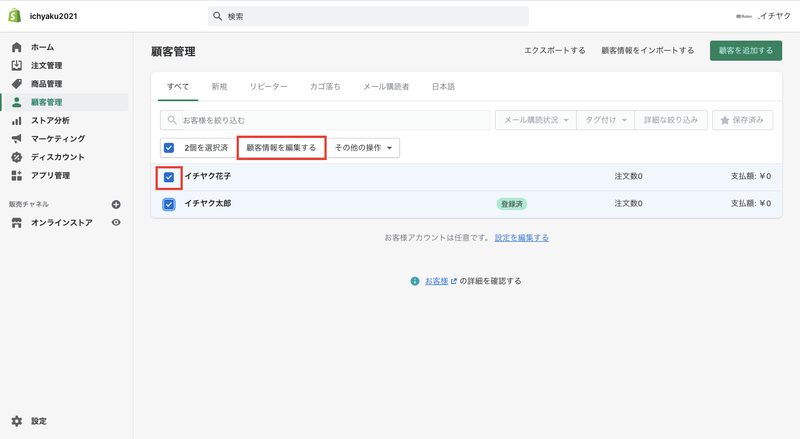800x439 pixels.
Task: Click the info icon beside お客様 help text
Action: click(415, 281)
